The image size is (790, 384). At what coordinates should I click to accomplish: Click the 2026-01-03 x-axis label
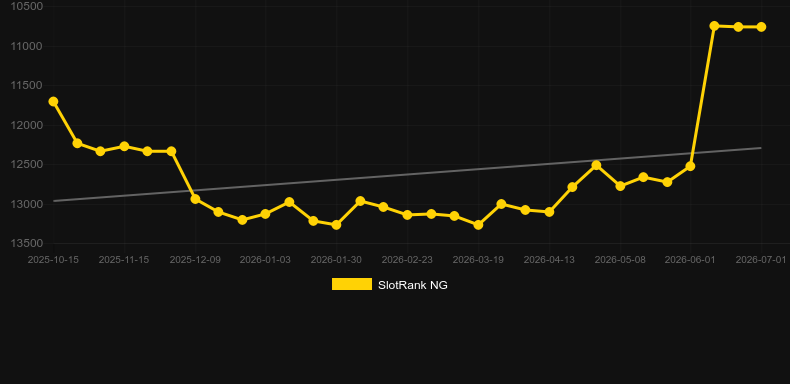tap(266, 260)
